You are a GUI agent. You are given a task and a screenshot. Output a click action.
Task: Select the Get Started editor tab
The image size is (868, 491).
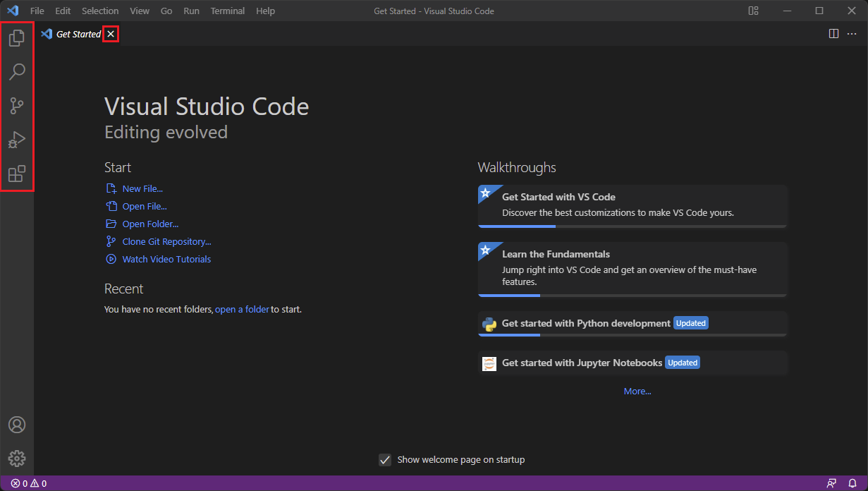78,34
